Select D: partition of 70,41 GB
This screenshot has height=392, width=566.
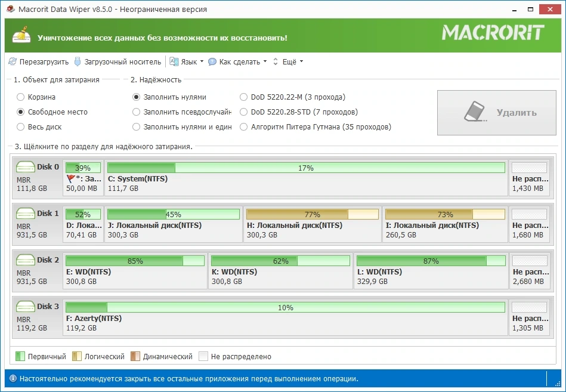(83, 224)
